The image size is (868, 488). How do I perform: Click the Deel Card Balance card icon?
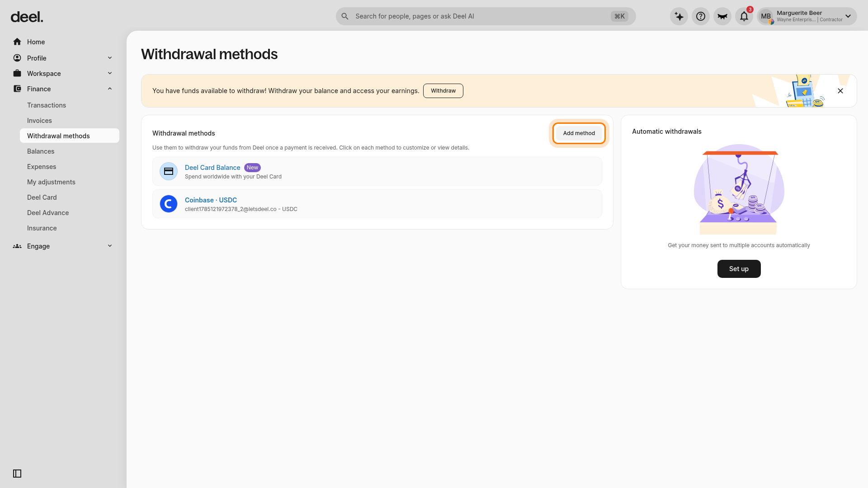169,171
